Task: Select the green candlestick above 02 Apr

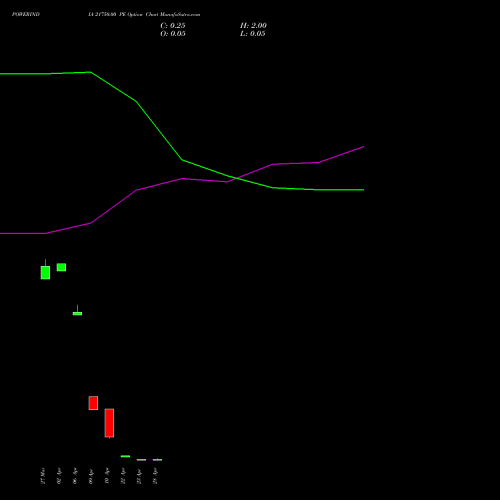Action: [x=61, y=267]
